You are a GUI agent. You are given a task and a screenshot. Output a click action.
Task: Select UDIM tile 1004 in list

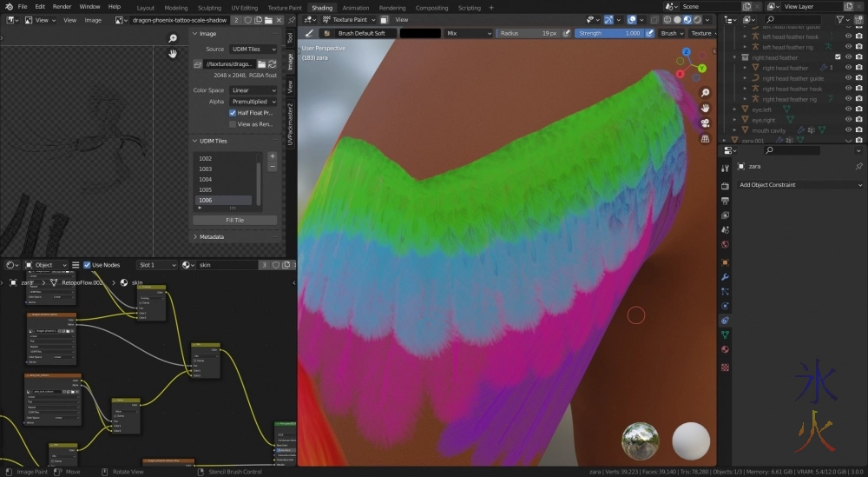coord(206,179)
